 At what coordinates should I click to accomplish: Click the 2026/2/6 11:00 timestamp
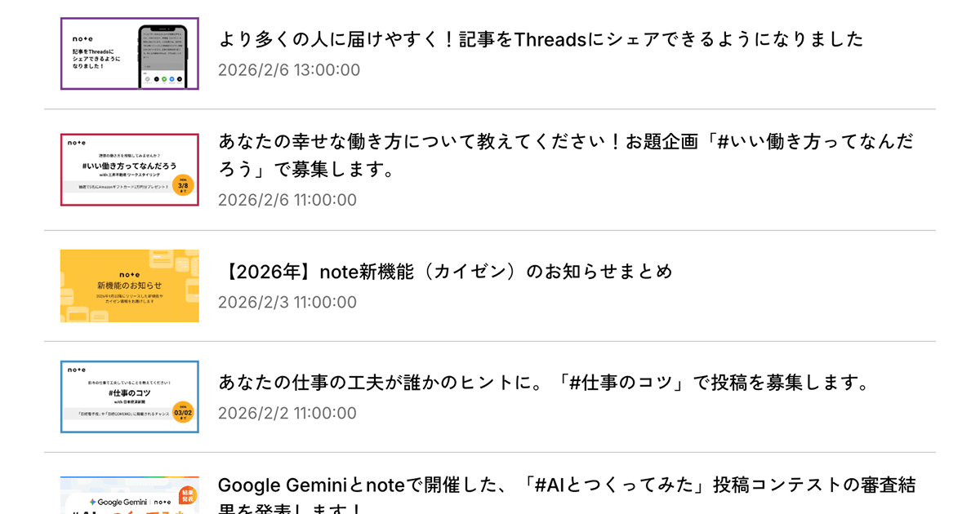click(287, 199)
